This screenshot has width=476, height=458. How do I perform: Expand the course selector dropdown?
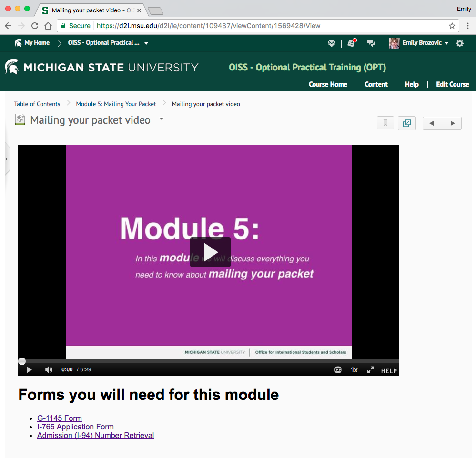(146, 43)
